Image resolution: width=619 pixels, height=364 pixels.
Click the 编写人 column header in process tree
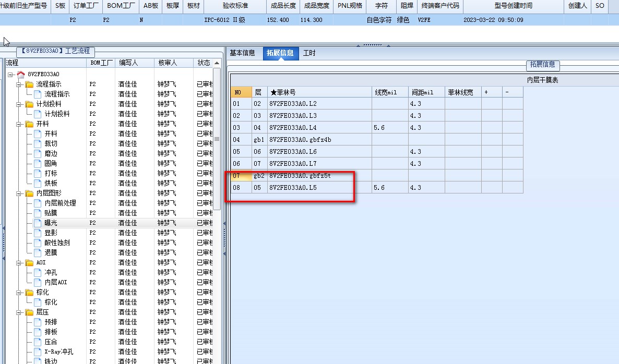coord(134,63)
